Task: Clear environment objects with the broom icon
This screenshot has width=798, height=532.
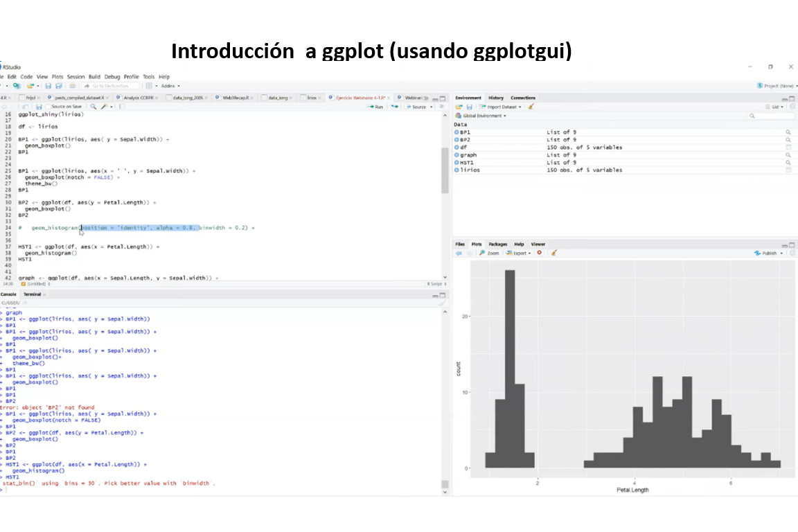Action: 531,107
